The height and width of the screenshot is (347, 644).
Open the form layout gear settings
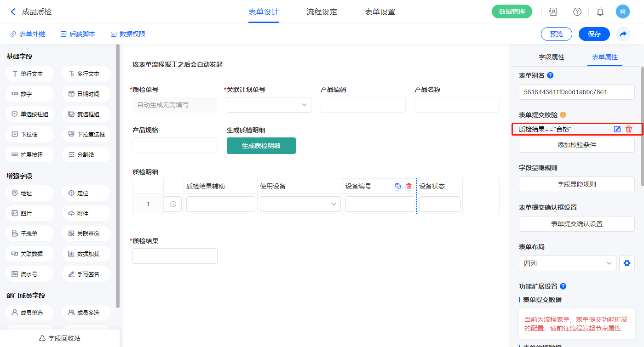(x=626, y=263)
